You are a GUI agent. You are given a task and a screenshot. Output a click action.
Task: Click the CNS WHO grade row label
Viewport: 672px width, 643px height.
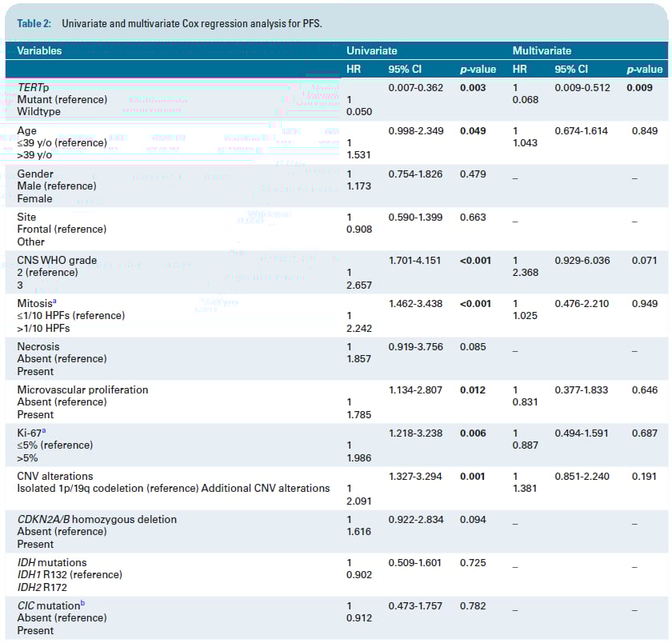click(57, 260)
